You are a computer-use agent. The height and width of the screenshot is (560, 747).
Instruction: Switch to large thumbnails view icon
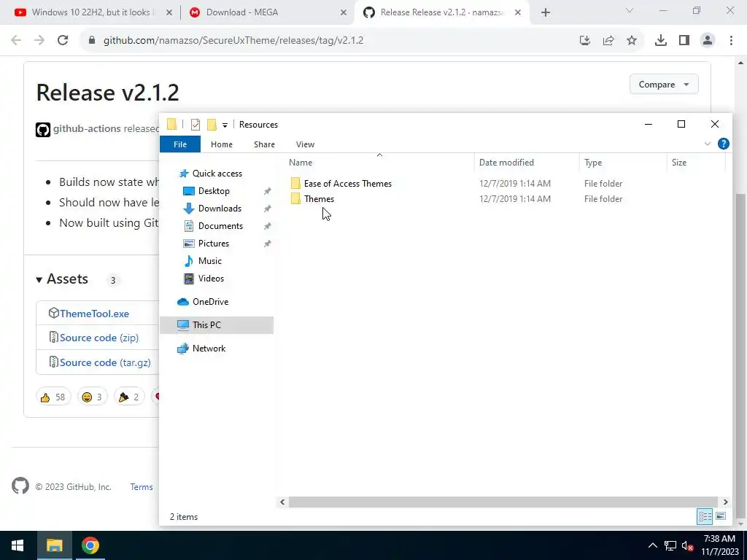(721, 516)
